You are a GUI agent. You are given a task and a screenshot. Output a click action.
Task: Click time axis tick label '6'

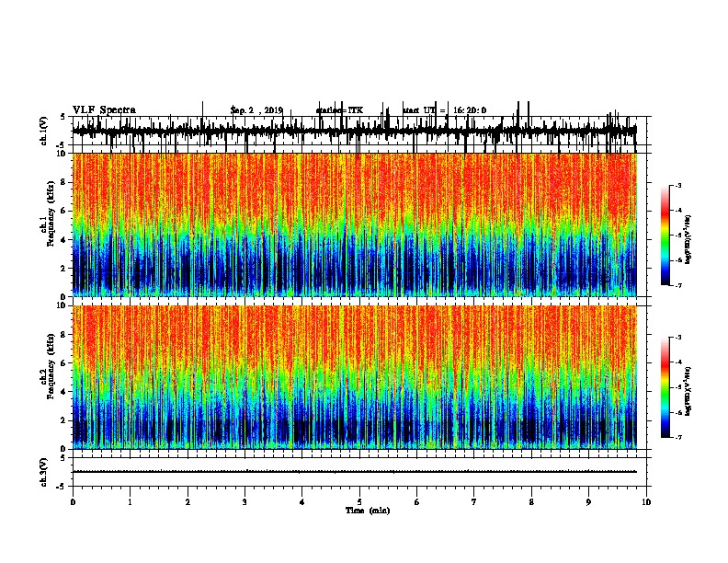(x=417, y=502)
